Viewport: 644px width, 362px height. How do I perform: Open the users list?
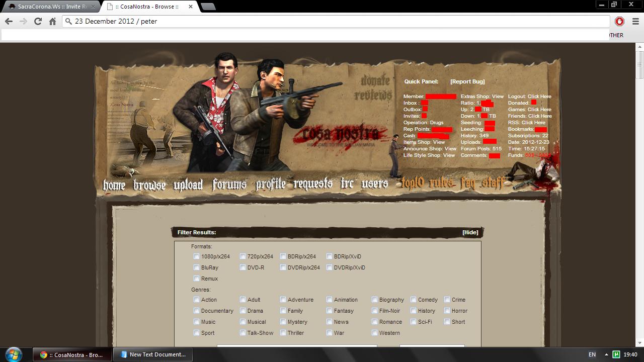tap(375, 184)
